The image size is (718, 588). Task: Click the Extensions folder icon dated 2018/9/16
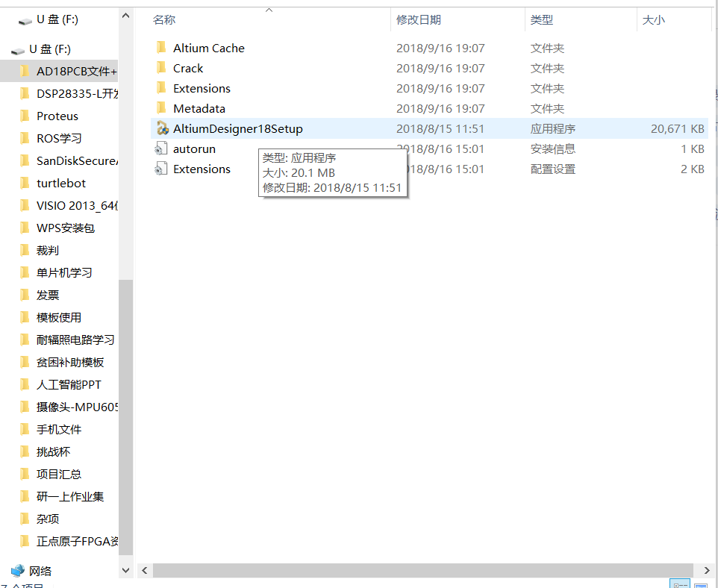pos(161,87)
